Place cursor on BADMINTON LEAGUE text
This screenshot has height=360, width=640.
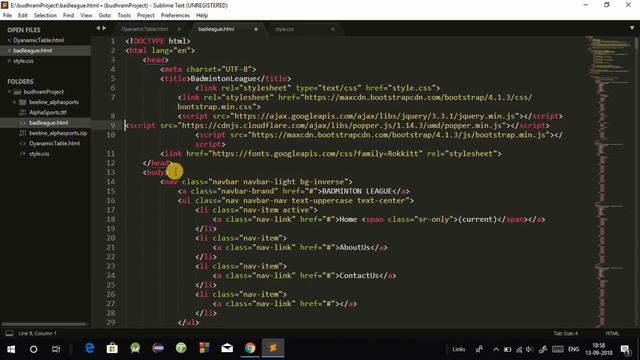[x=357, y=191]
